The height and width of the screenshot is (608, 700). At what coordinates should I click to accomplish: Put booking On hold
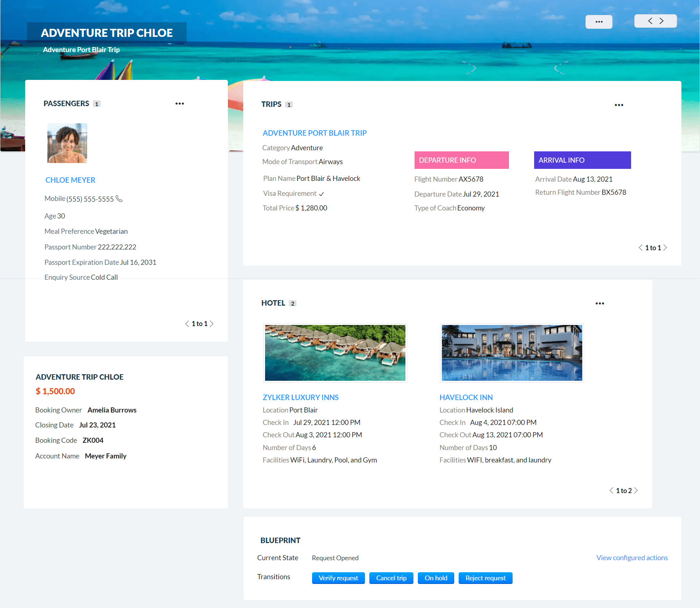click(436, 578)
